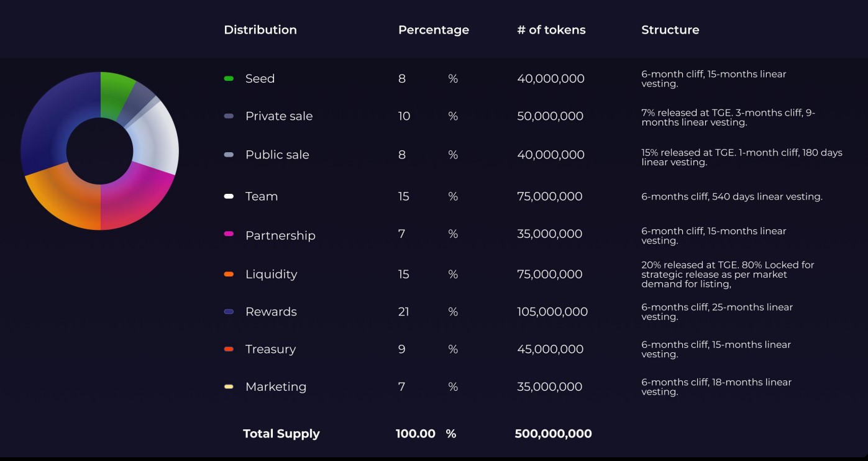Click the Total Supply label
868x461 pixels.
coord(281,433)
